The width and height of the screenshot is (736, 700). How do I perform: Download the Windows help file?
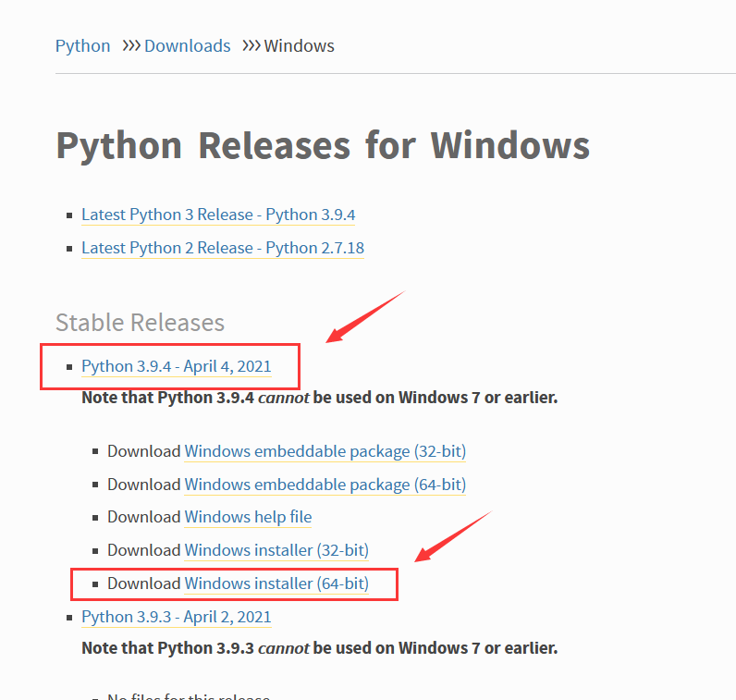click(x=248, y=517)
